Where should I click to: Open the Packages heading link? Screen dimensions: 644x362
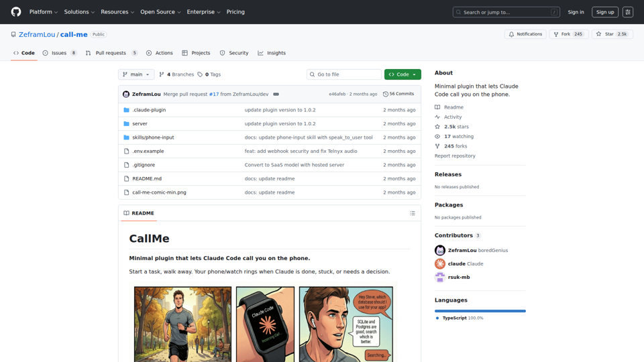449,205
